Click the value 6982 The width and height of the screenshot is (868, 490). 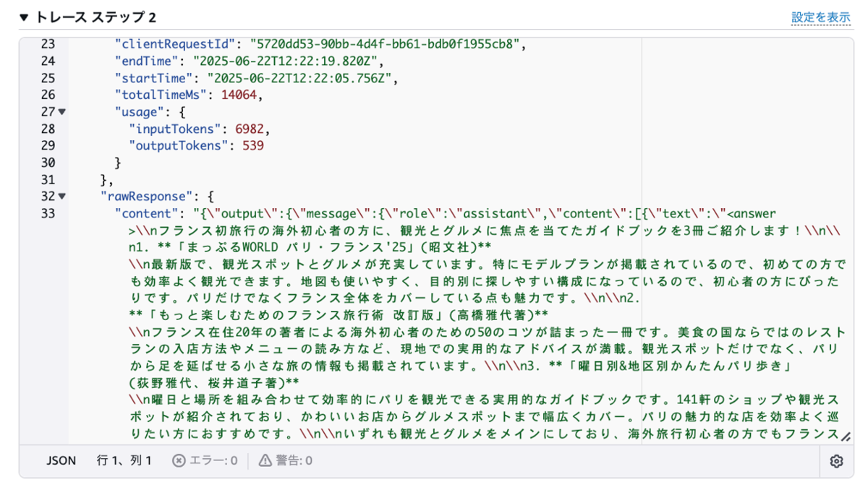pos(249,129)
